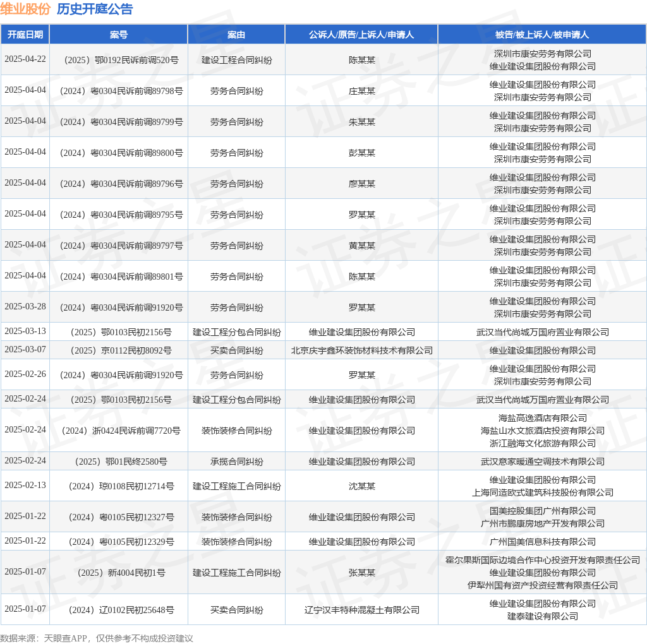The width and height of the screenshot is (647, 644).
Task: Click defendant 浙江融海文化旅游有限公司
Action: (543, 444)
